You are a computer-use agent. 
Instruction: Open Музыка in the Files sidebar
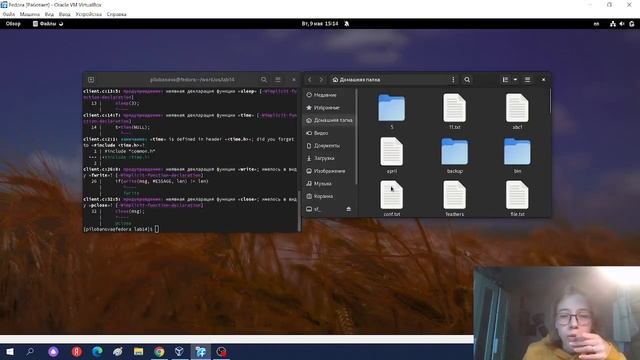(x=329, y=184)
